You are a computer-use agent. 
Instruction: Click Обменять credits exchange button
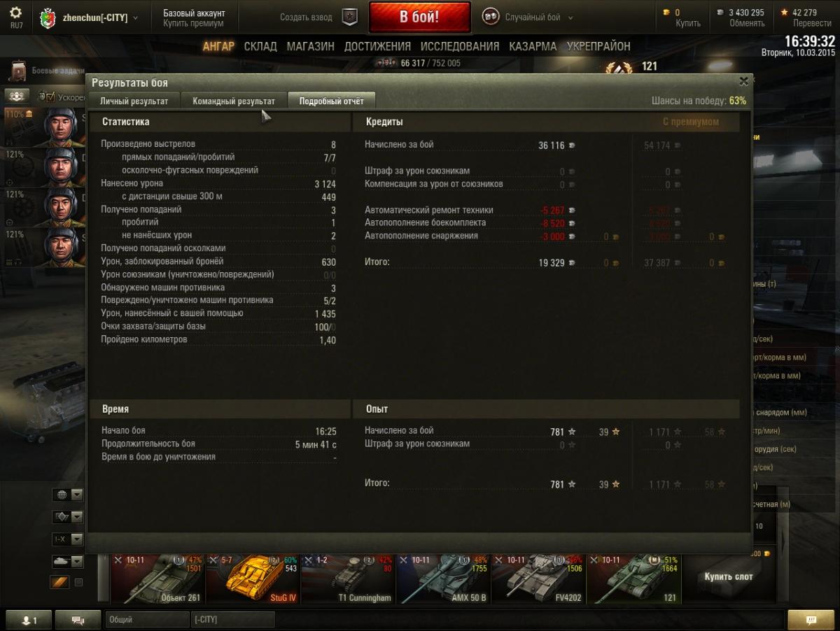click(x=747, y=23)
